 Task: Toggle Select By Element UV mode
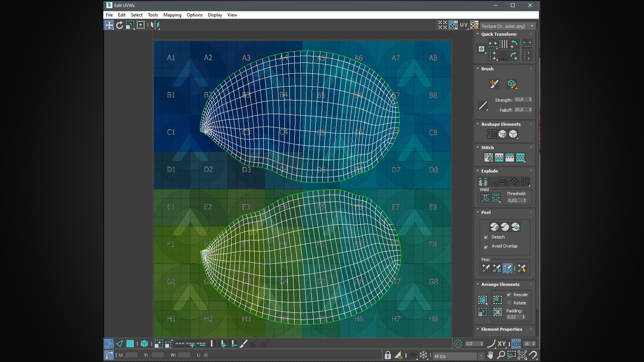coord(144,344)
